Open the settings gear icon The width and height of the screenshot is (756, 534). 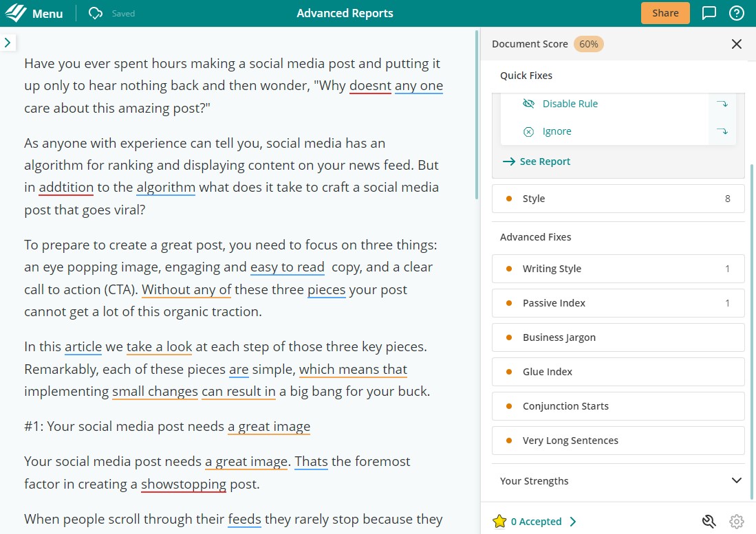736,522
